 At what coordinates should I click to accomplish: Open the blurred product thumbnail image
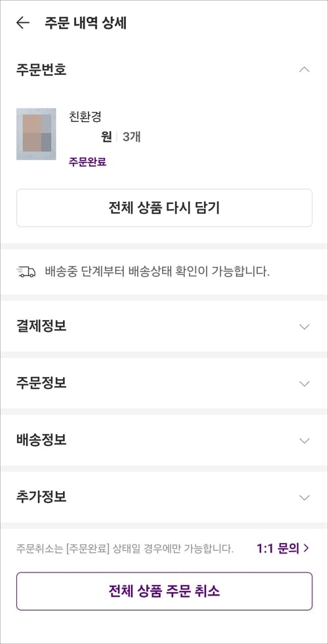click(x=36, y=134)
